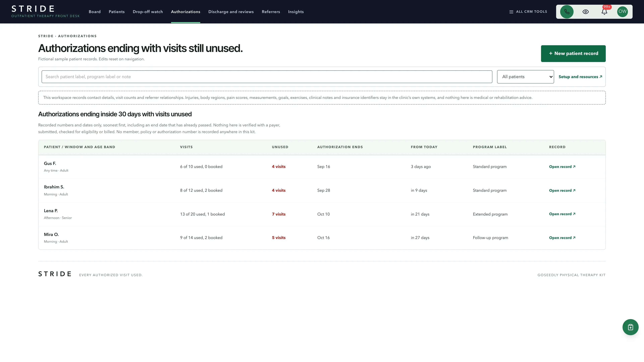The width and height of the screenshot is (644, 362).
Task: Click '9 of 14 used, 2 booked' cell
Action: point(201,238)
